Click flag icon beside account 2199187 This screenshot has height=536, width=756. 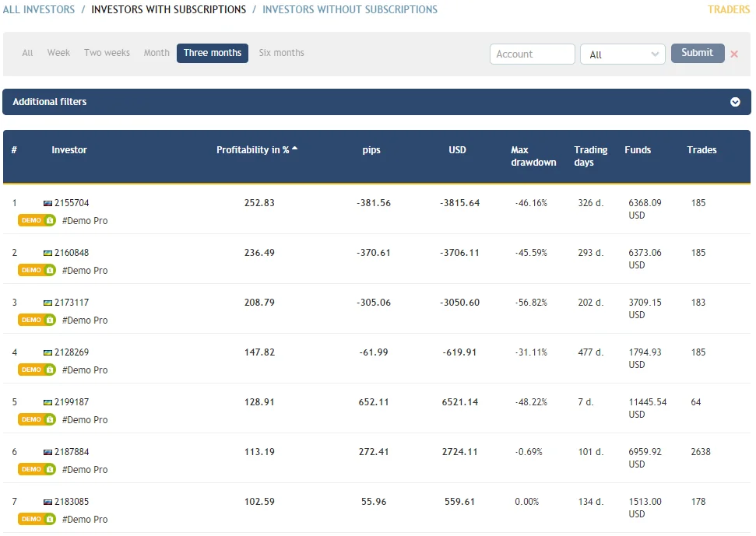point(47,402)
